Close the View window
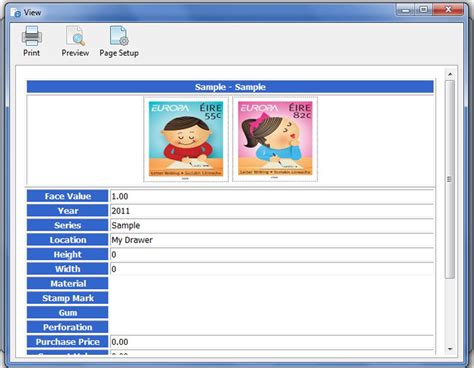 tap(448, 10)
